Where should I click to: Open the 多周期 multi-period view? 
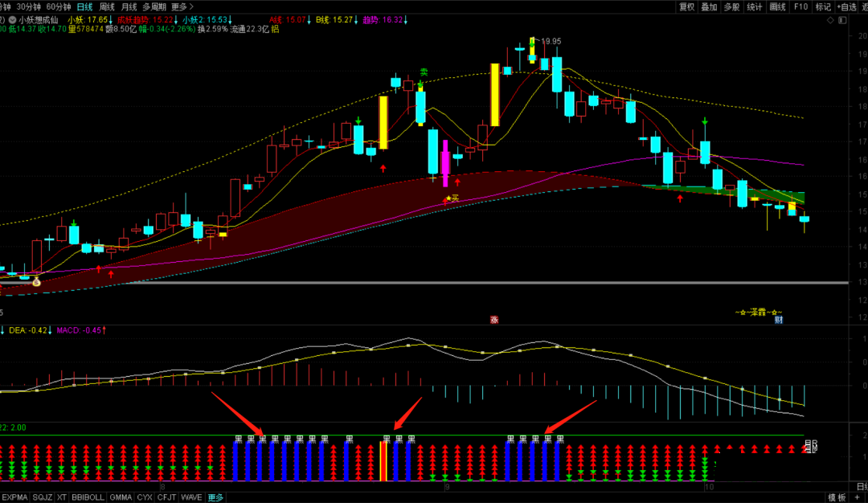click(x=154, y=6)
